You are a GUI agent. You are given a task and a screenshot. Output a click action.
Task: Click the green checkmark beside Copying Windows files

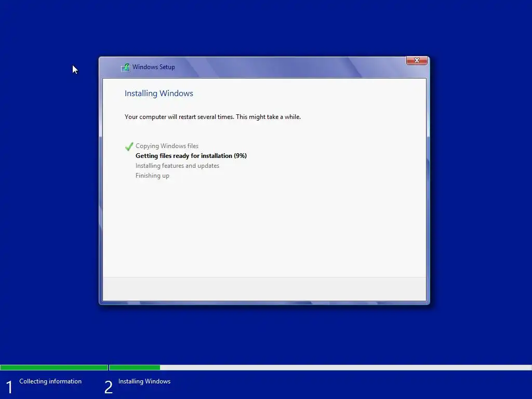coord(129,146)
